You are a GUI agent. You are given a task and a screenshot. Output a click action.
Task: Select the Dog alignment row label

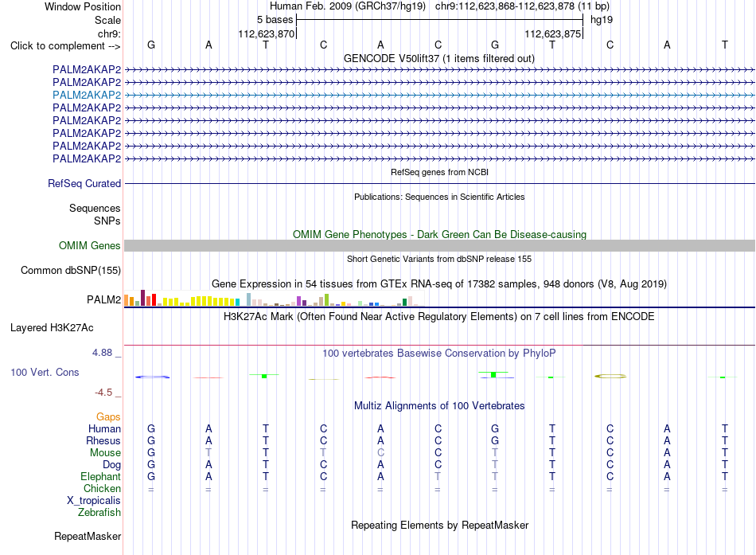coord(111,465)
